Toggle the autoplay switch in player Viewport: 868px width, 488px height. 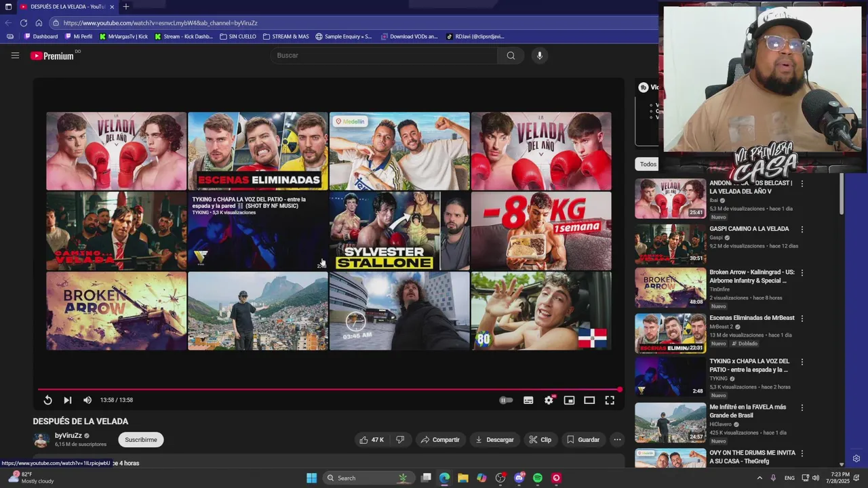pyautogui.click(x=506, y=401)
